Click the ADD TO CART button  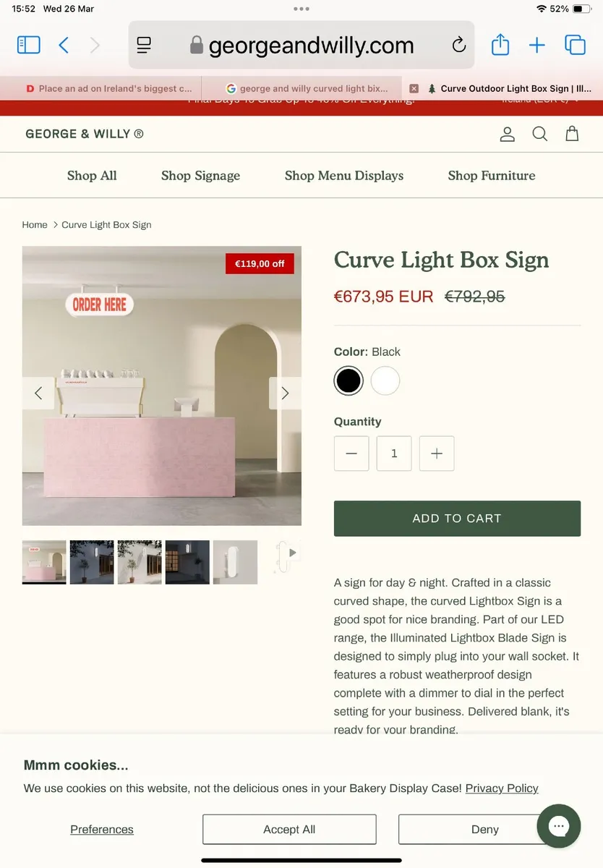(x=457, y=519)
